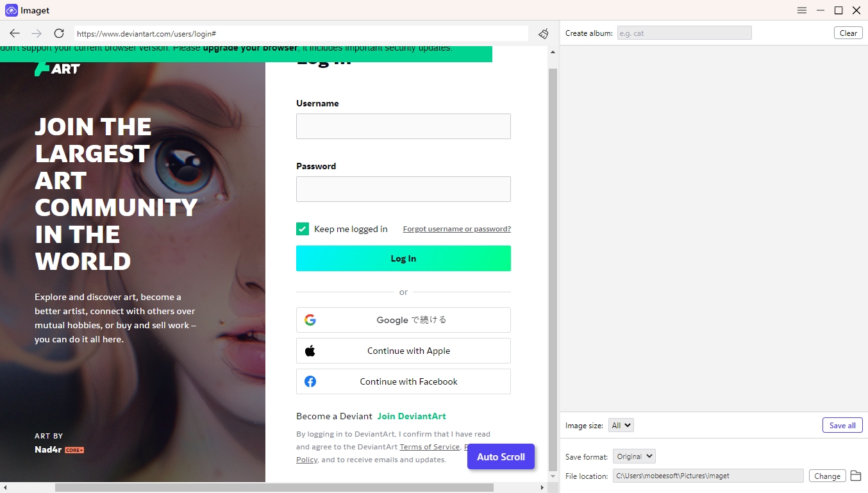Viewport: 868px width, 493px height.
Task: Open the Terms of Service link
Action: (430, 447)
